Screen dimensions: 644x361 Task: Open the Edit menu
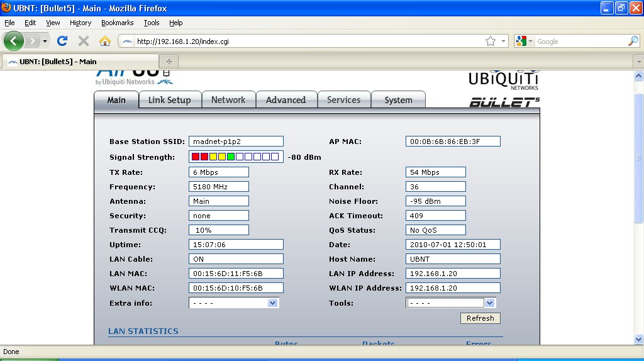pos(30,23)
